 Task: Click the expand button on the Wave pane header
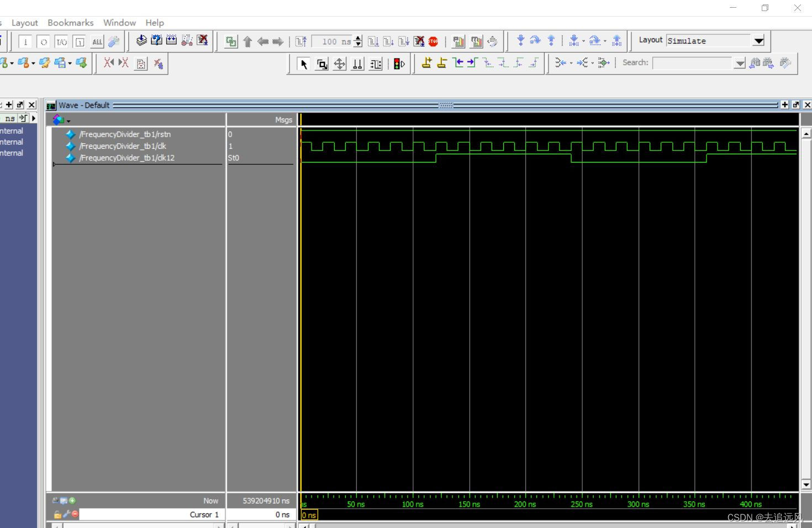[x=796, y=104]
